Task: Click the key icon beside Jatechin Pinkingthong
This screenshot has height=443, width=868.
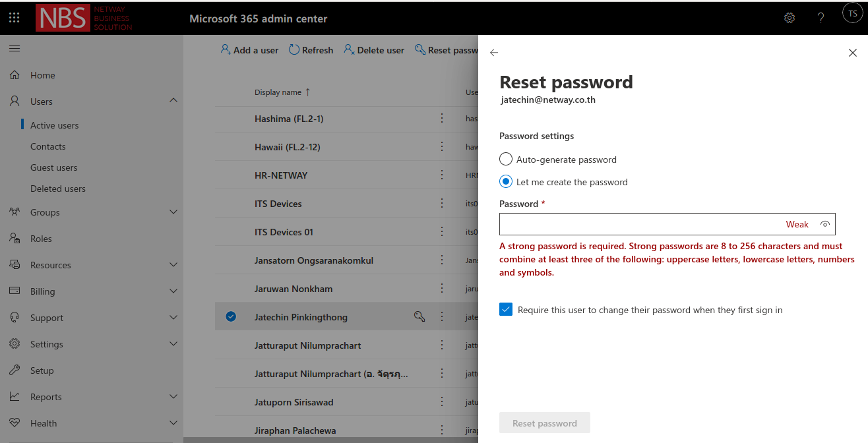Action: (x=419, y=317)
